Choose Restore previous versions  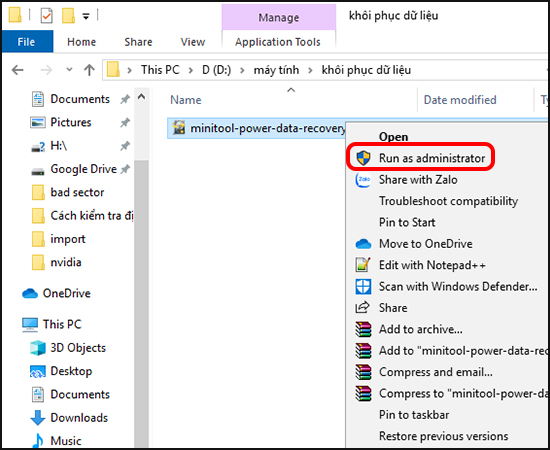coord(443,436)
